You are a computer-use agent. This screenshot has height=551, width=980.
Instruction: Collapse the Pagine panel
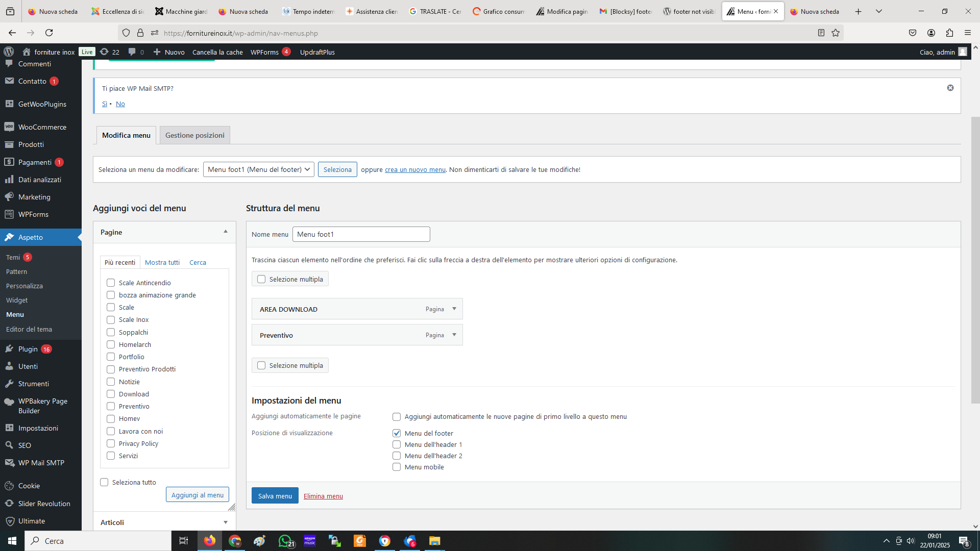pyautogui.click(x=226, y=232)
